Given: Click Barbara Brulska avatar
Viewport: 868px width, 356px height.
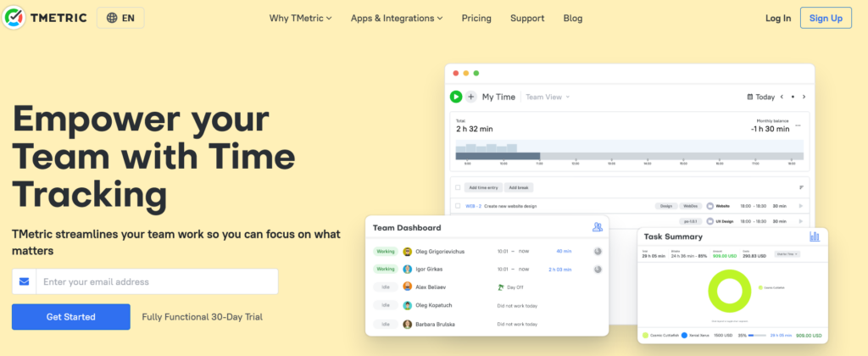Looking at the screenshot, I should click(408, 325).
